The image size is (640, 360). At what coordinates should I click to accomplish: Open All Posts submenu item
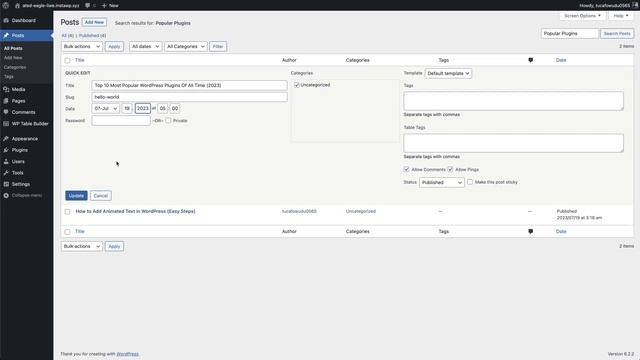tap(13, 48)
